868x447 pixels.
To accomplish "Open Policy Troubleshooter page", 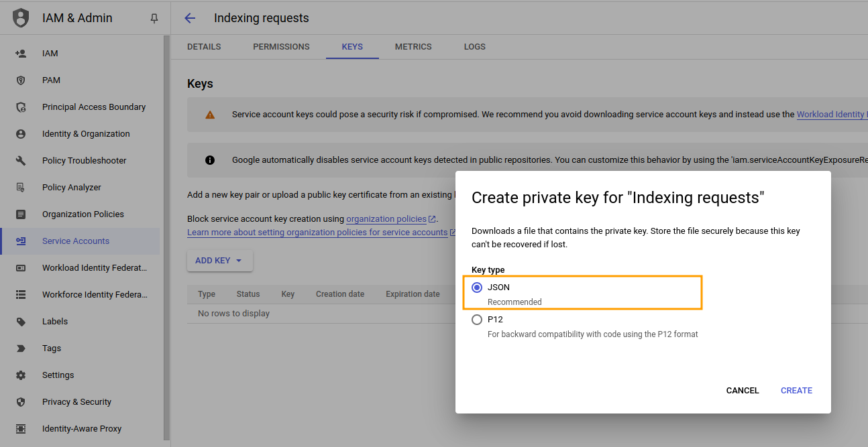I will coord(80,160).
